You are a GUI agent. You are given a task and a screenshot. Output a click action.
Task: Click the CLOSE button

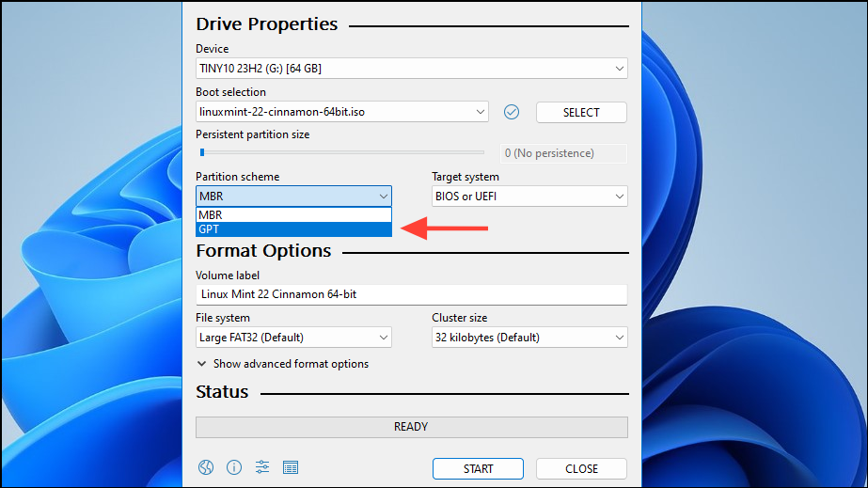coord(581,468)
